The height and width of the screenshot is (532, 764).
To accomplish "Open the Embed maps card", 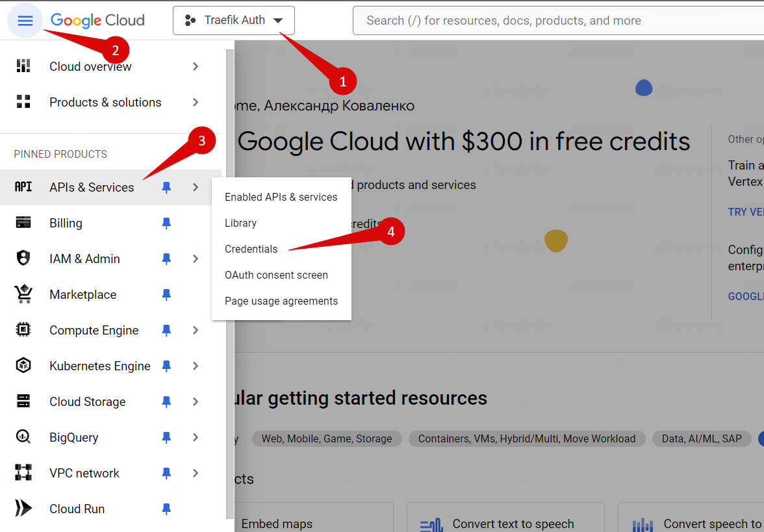I will pyautogui.click(x=314, y=518).
